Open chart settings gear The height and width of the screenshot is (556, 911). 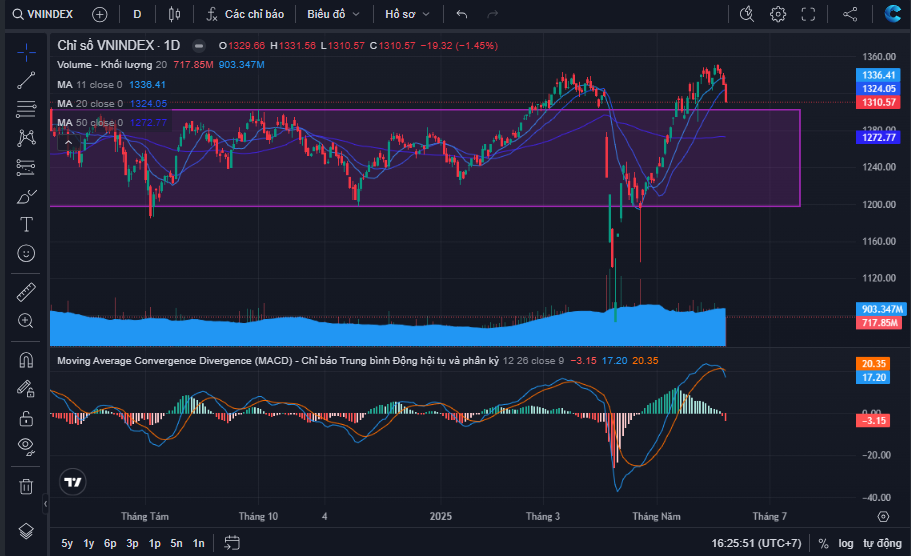coord(778,14)
